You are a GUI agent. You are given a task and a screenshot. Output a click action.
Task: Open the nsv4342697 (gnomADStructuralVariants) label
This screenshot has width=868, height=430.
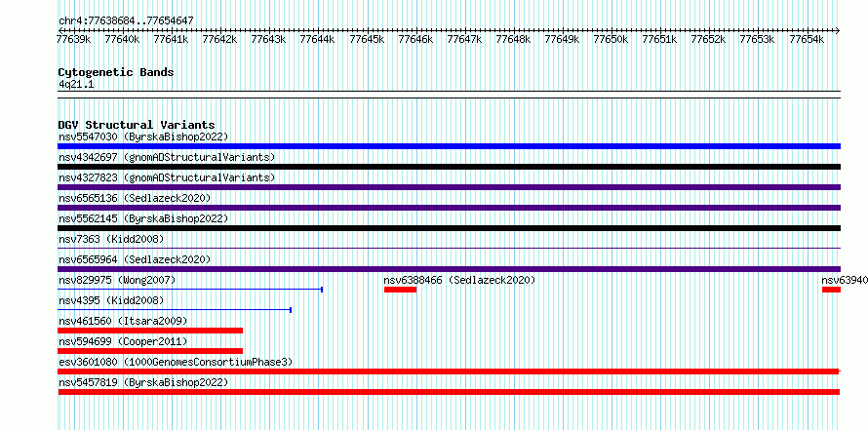pos(167,157)
